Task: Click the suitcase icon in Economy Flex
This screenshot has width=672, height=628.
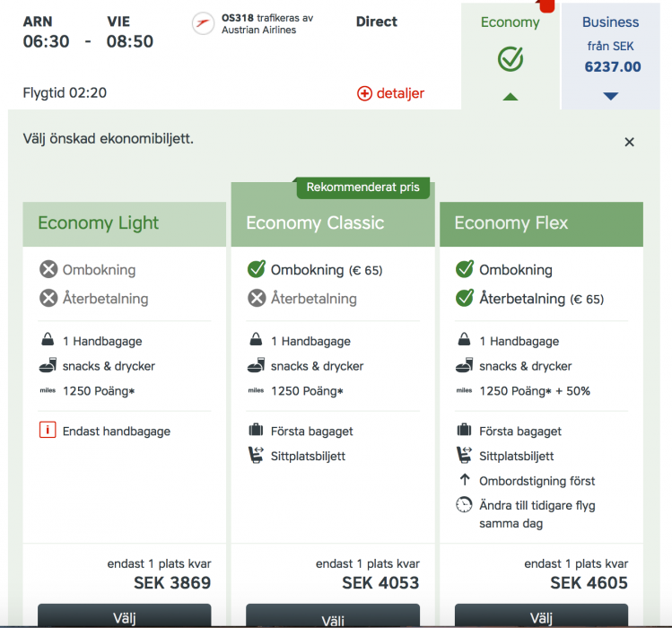Action: pyautogui.click(x=464, y=431)
